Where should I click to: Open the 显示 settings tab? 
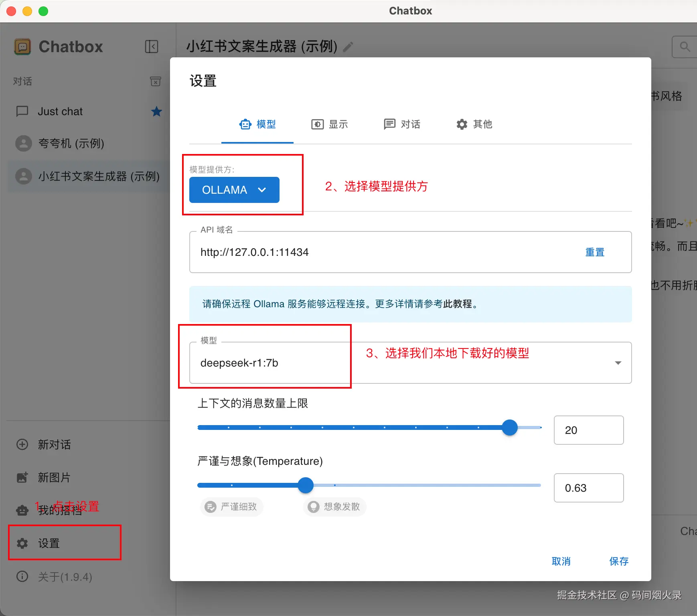pyautogui.click(x=330, y=124)
